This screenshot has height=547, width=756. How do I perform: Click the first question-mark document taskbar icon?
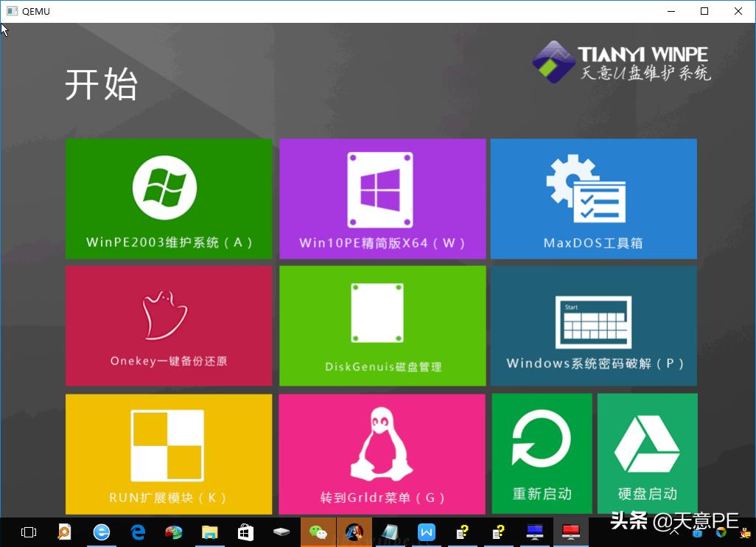pos(463,532)
